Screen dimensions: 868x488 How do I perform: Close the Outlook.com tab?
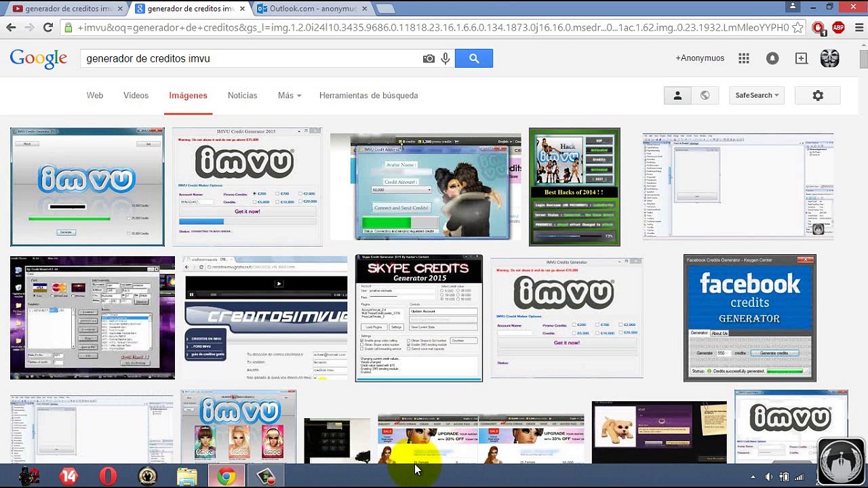(364, 9)
